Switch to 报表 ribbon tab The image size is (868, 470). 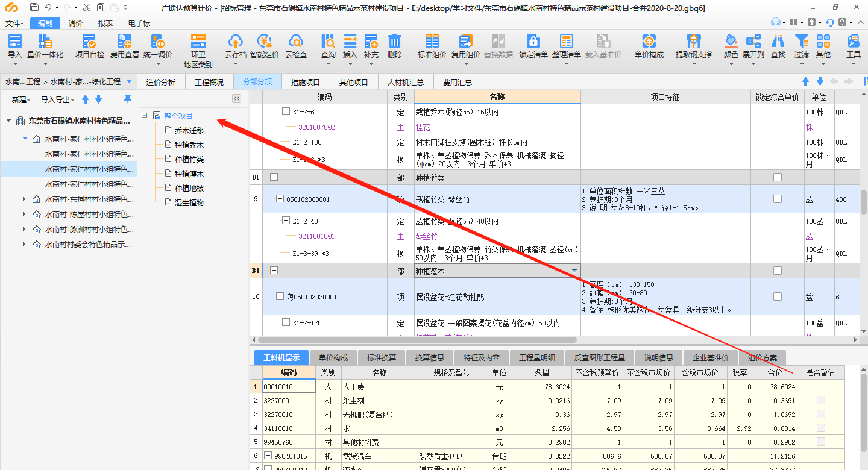105,23
